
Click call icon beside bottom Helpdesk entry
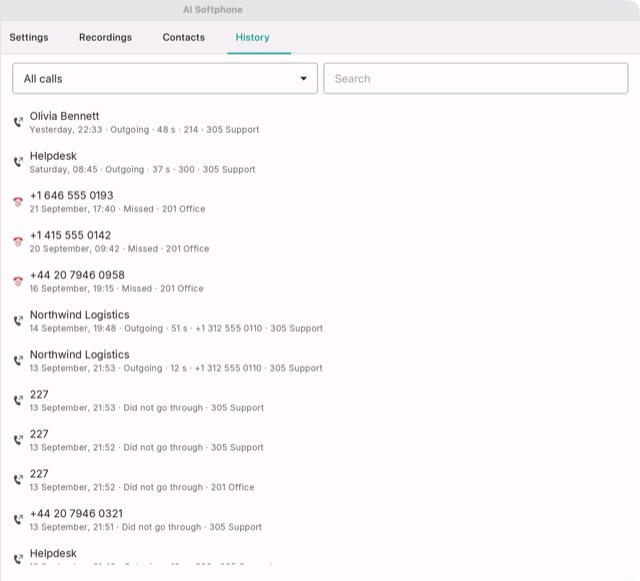[18, 559]
